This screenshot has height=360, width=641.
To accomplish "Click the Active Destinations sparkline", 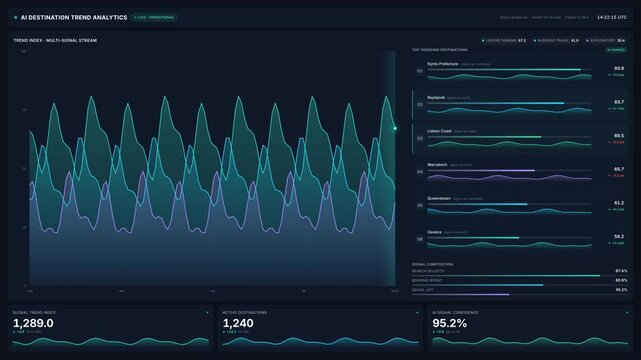I will pos(320,342).
